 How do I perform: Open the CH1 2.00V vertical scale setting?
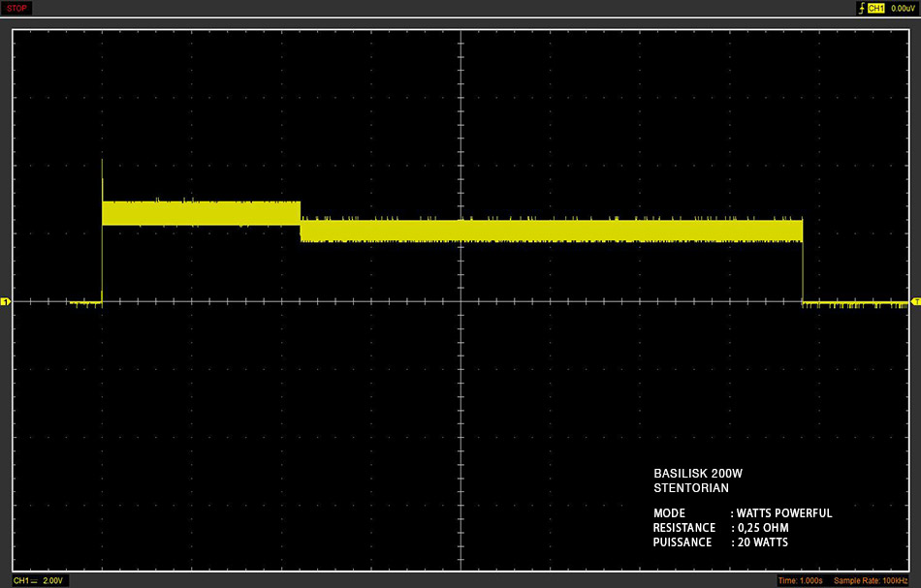coord(39,580)
